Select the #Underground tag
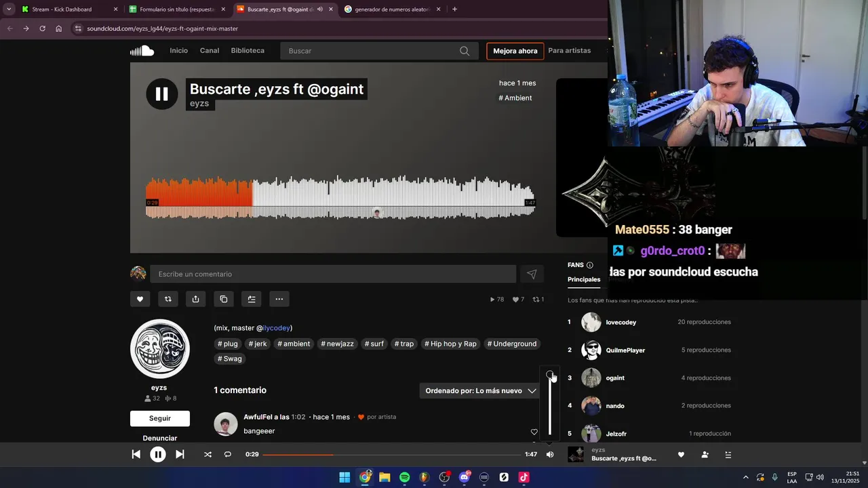 pyautogui.click(x=512, y=344)
